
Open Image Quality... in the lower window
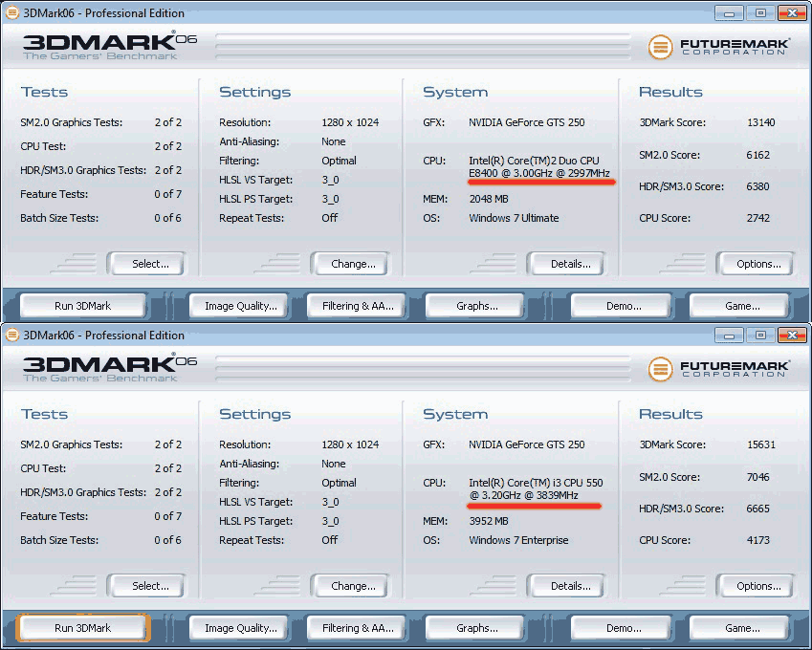[x=238, y=628]
